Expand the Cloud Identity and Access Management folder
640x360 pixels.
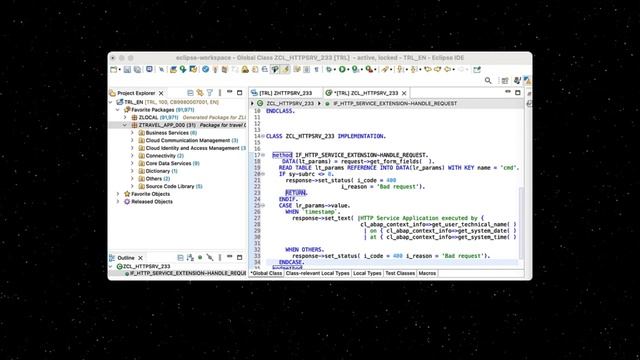[x=132, y=148]
